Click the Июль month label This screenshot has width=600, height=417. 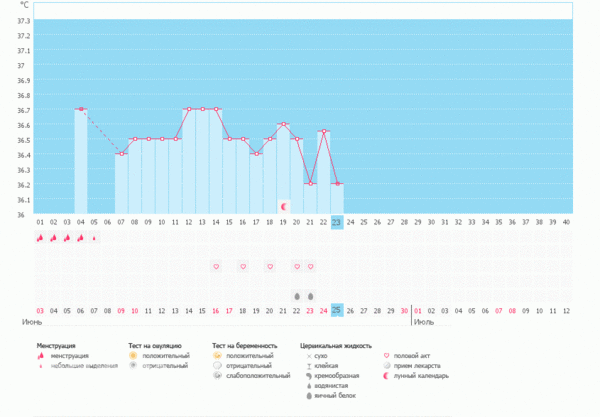pos(424,323)
